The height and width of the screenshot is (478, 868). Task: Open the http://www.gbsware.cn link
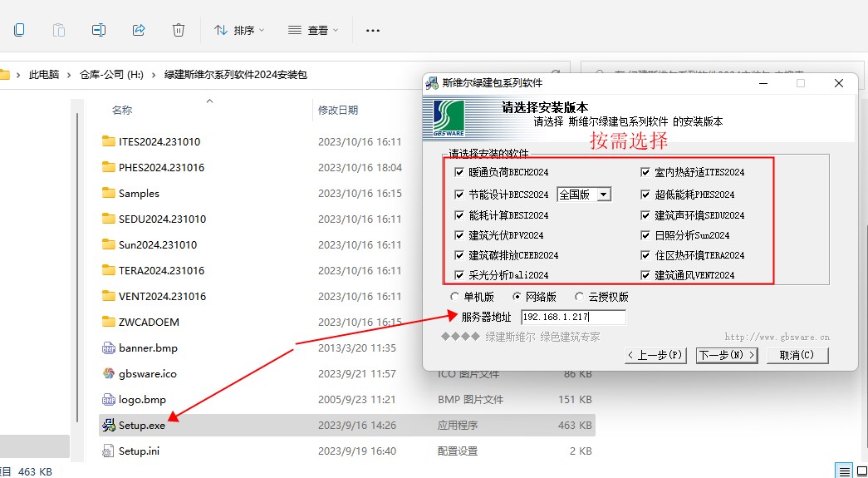tap(777, 337)
